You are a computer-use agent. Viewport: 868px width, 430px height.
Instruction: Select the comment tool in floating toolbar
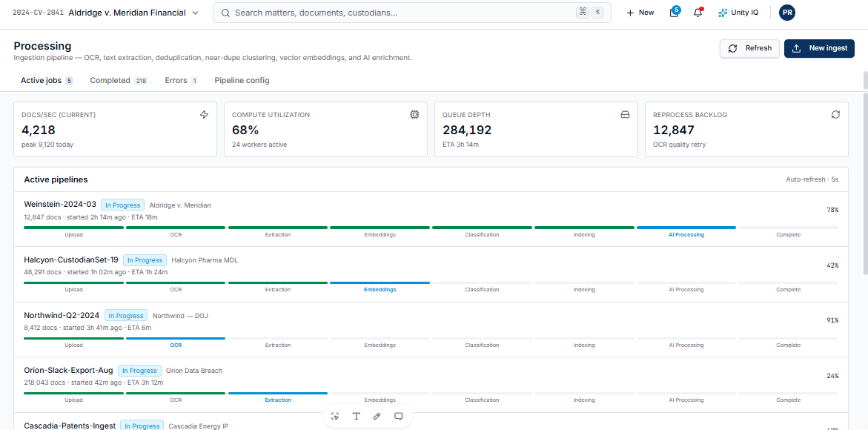[398, 416]
